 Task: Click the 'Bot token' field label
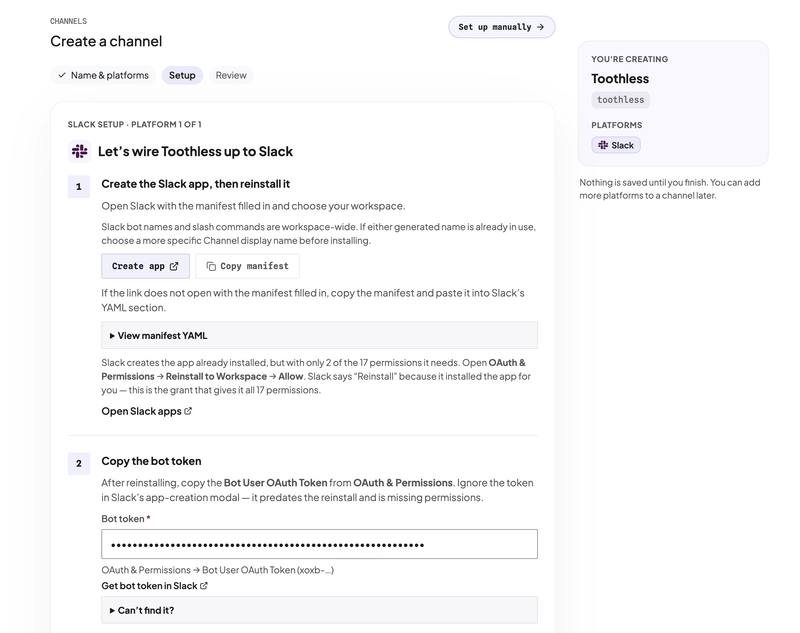[x=126, y=519]
